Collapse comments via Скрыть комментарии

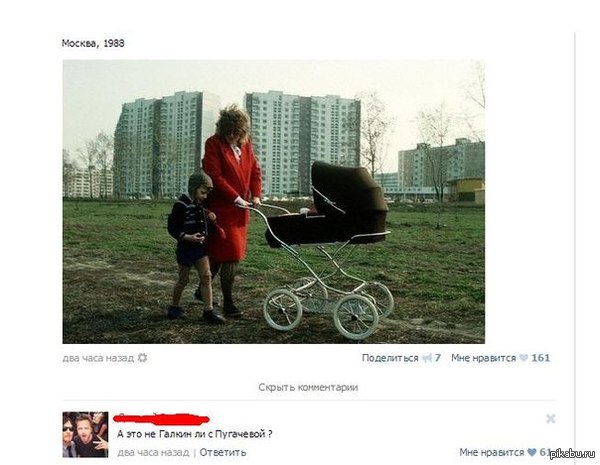tap(308, 387)
